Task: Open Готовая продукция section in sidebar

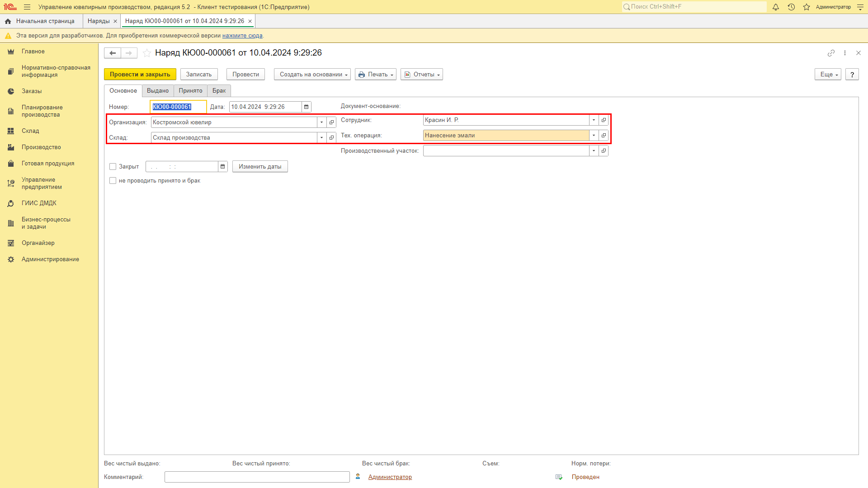Action: (x=48, y=164)
